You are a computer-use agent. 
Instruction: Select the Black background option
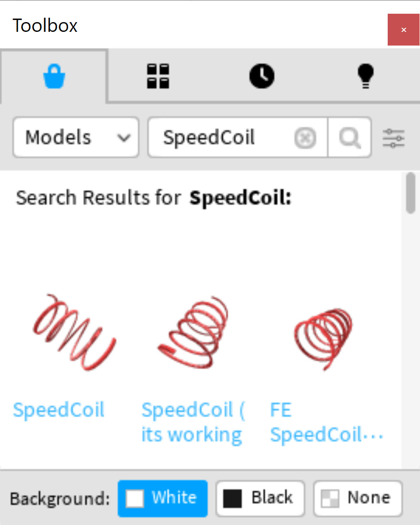(x=260, y=498)
